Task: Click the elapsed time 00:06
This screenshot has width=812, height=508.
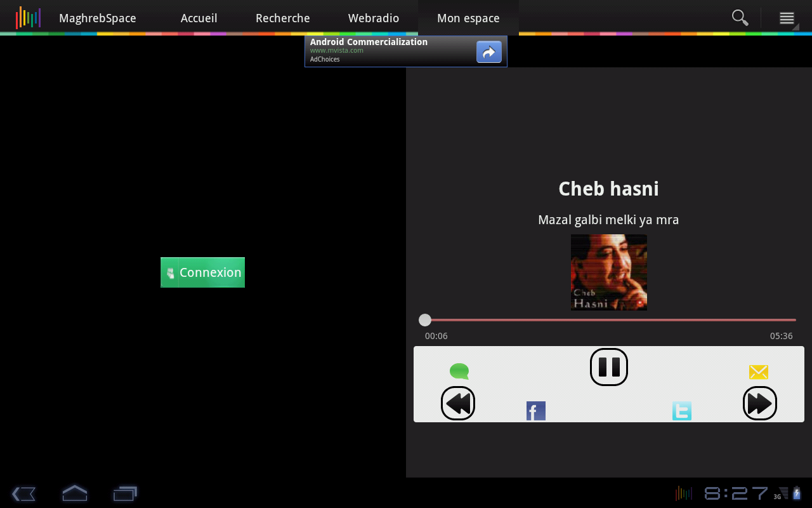Action: [x=436, y=336]
